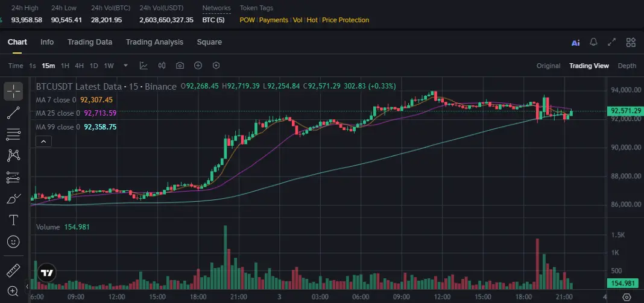Open the price alert bell icon
This screenshot has width=644, height=303.
click(x=593, y=42)
